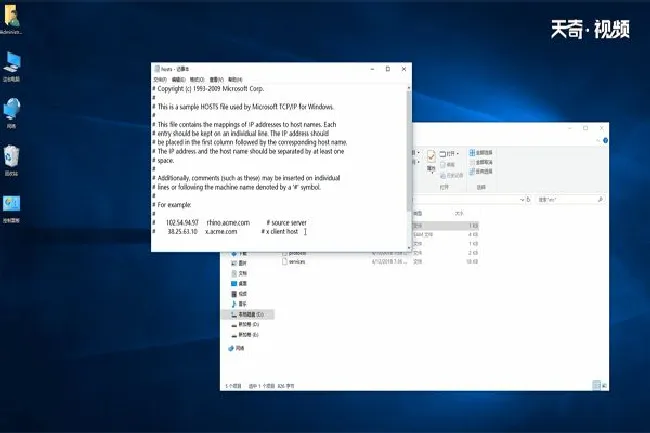Click the Notepad scrollbar up arrow
The width and height of the screenshot is (650, 433).
409,88
